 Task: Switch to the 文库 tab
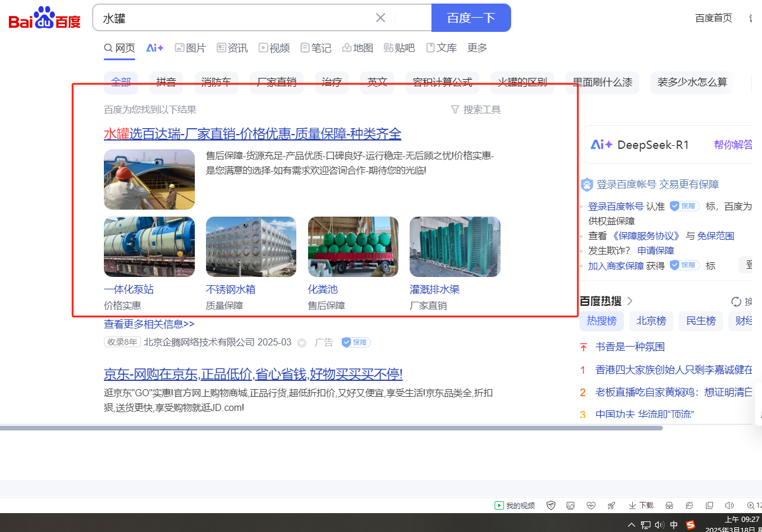(x=441, y=48)
